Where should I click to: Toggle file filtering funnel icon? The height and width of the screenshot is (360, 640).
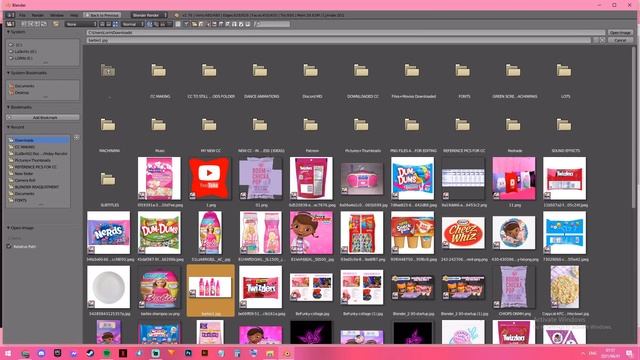[x=186, y=24]
